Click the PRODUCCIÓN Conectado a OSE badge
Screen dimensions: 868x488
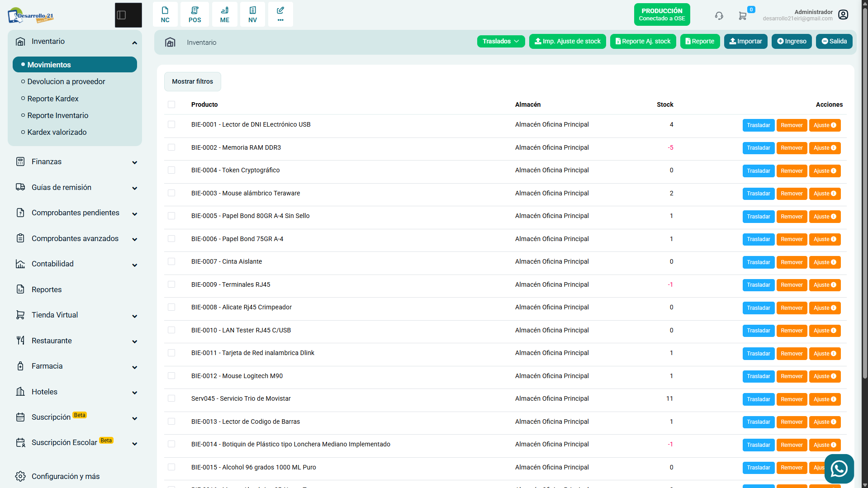(x=662, y=14)
